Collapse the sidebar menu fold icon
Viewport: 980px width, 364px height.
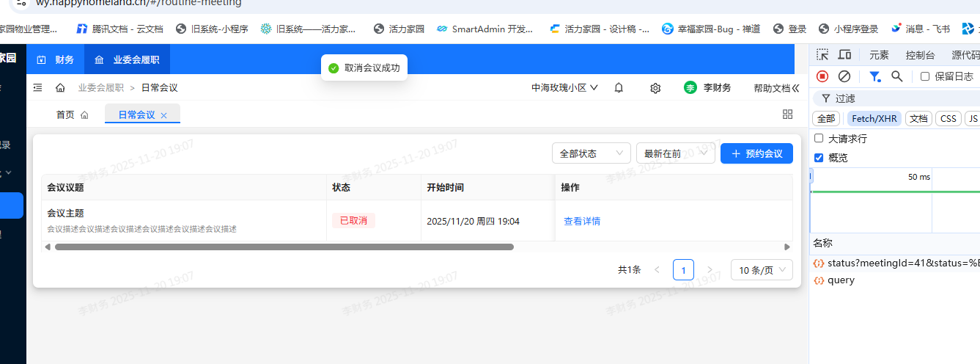click(x=38, y=88)
